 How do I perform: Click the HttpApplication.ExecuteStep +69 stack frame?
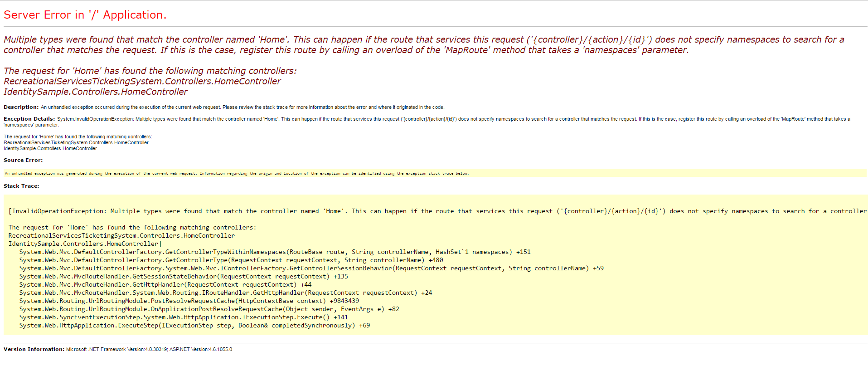pyautogui.click(x=194, y=325)
